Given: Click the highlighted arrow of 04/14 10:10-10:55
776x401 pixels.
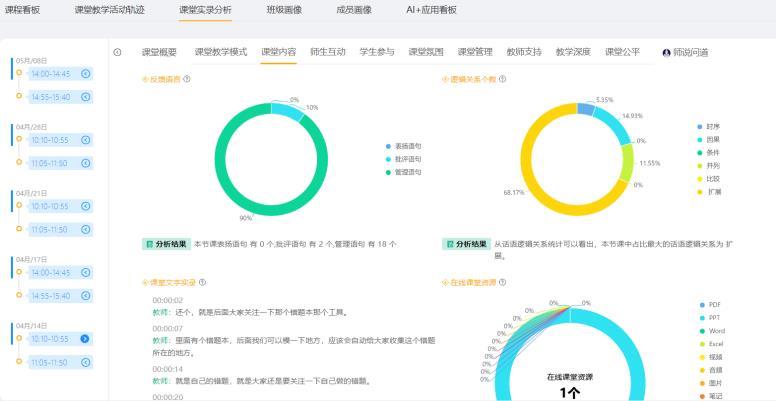Looking at the screenshot, I should [85, 339].
